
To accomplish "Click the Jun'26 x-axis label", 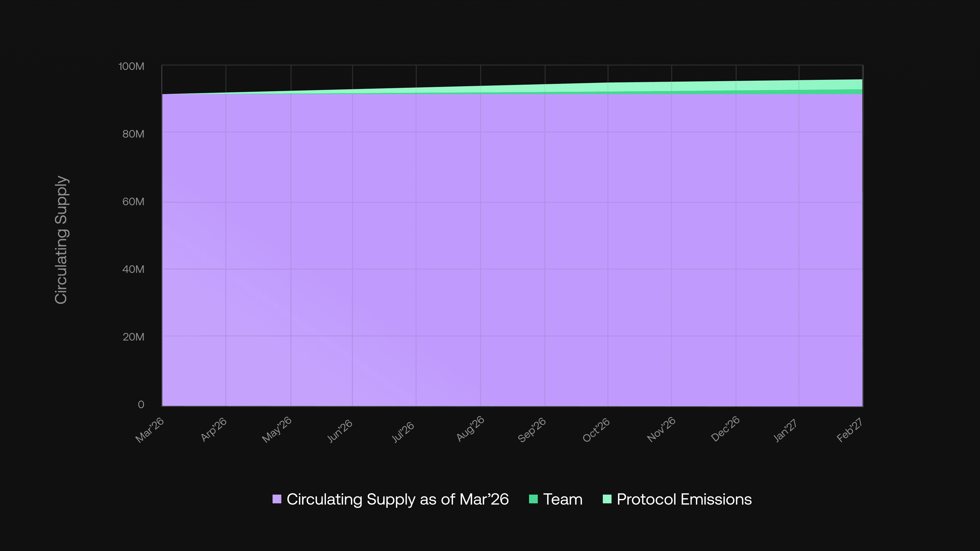I will coord(340,431).
